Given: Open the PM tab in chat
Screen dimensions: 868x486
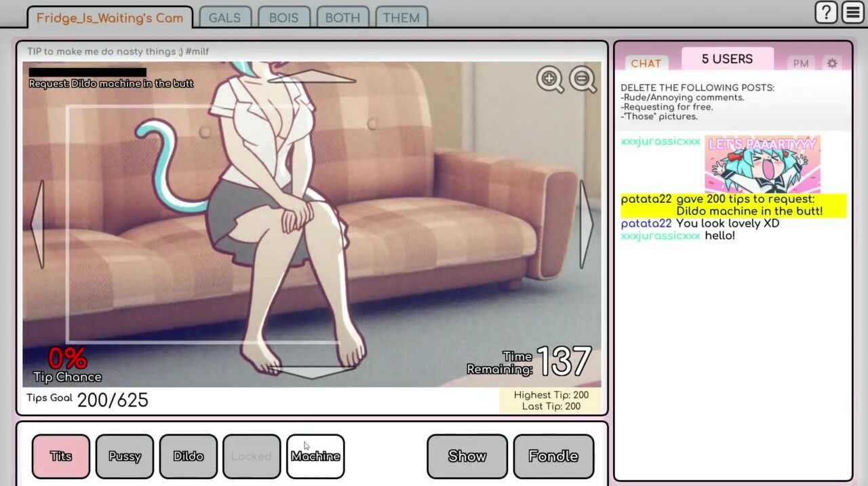Looking at the screenshot, I should (x=801, y=63).
